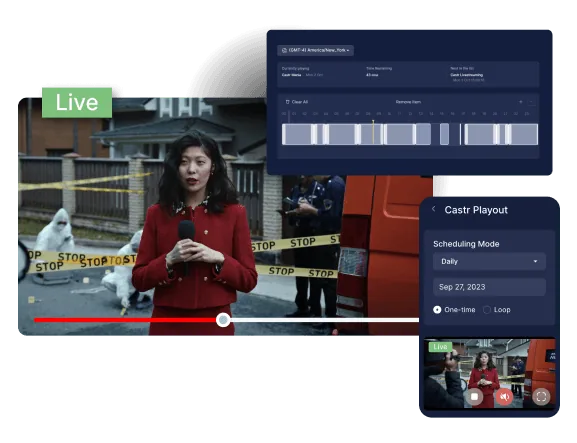The width and height of the screenshot is (577, 443).
Task: Click the narrow isolated block in timeline gap
Action: (x=444, y=134)
